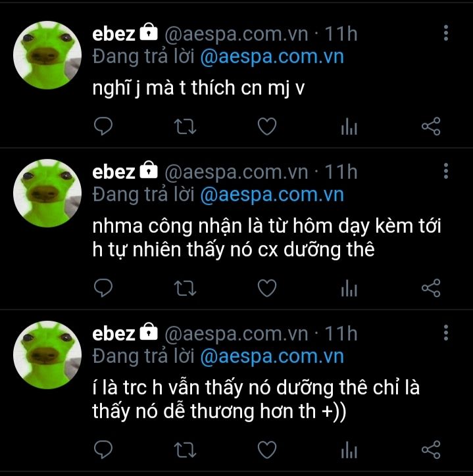This screenshot has height=476, width=473.
Task: Share the "nhma công nhận" tweet
Action: (431, 287)
